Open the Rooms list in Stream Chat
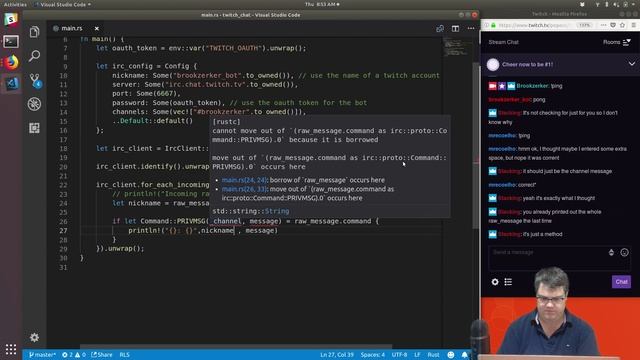The image size is (640, 360). coord(617,42)
